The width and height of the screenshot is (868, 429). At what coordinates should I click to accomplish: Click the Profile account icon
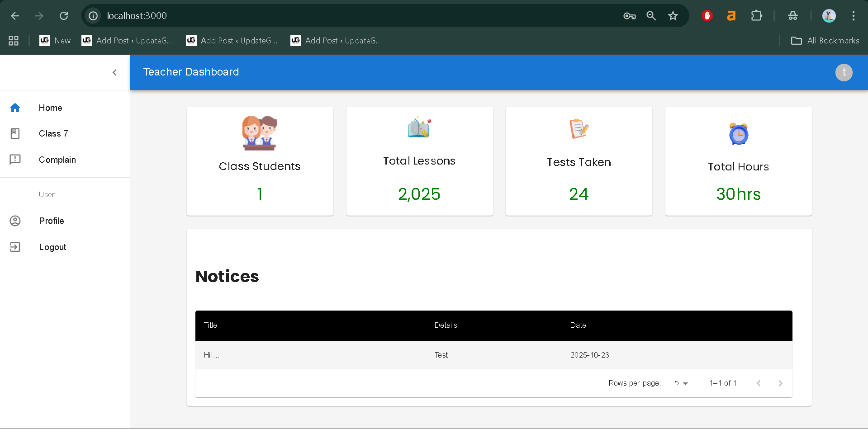click(15, 221)
